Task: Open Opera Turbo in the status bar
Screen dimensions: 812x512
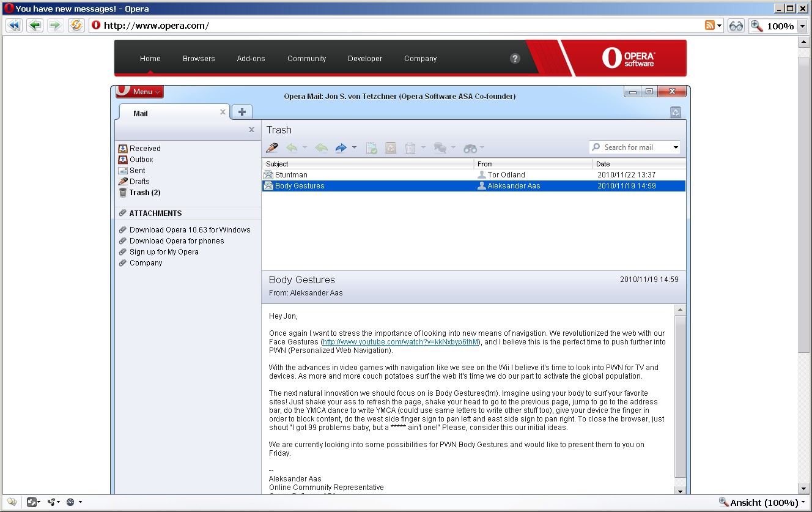Action: coord(69,502)
